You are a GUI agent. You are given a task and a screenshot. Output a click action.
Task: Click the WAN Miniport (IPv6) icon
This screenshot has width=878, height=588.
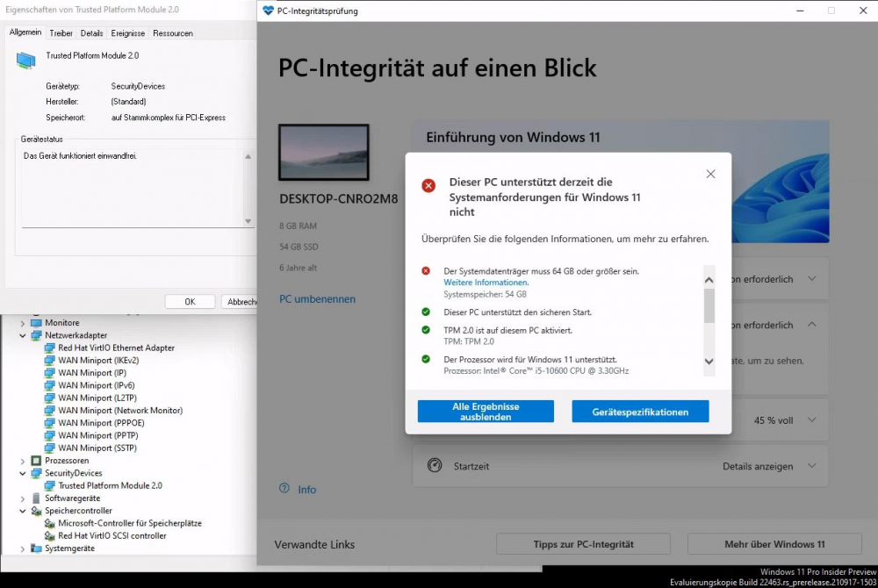tap(50, 385)
